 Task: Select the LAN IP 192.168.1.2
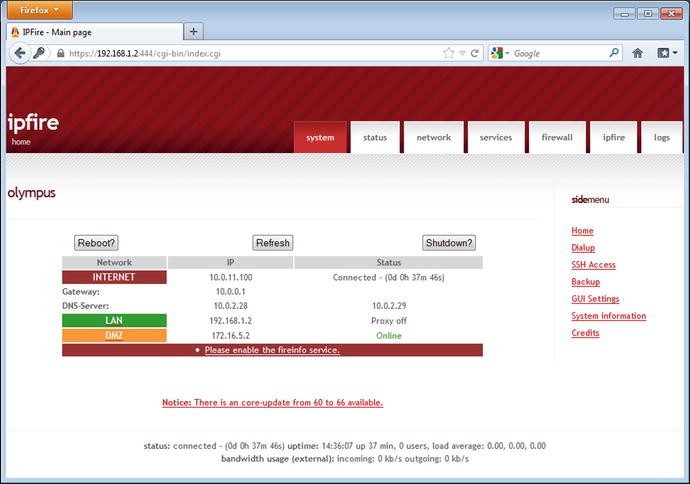tap(231, 321)
